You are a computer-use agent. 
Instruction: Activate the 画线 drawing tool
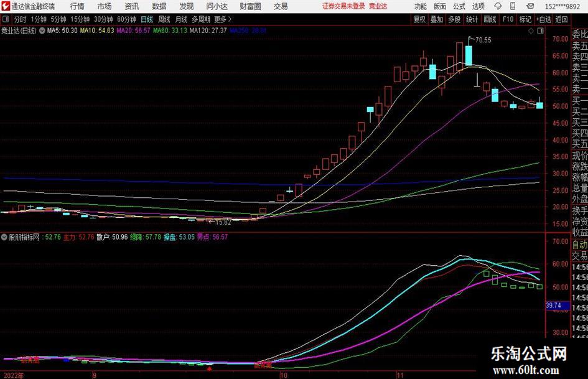pyautogui.click(x=490, y=19)
